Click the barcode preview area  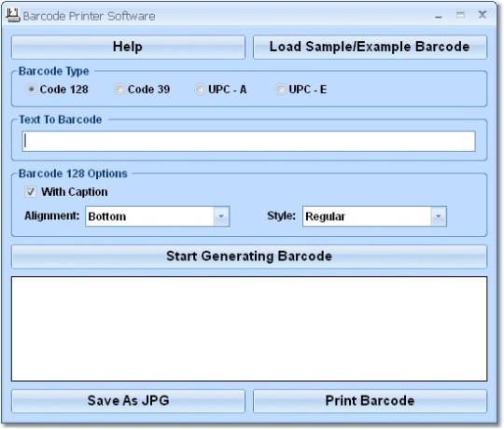pos(249,329)
